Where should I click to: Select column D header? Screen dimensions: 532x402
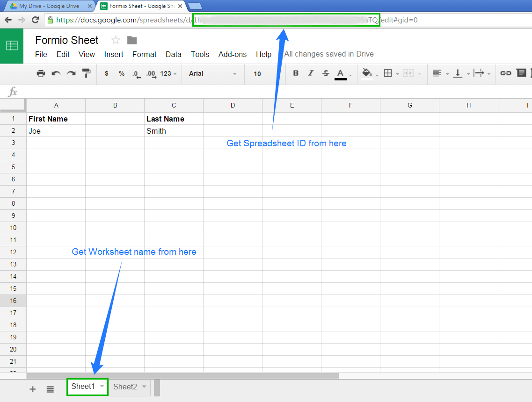click(x=233, y=106)
